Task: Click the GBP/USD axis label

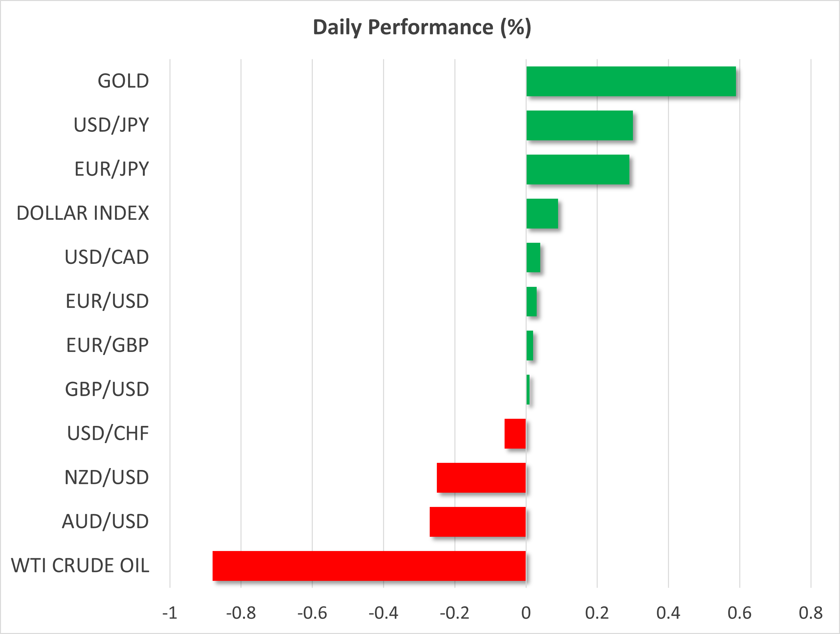Action: (107, 389)
